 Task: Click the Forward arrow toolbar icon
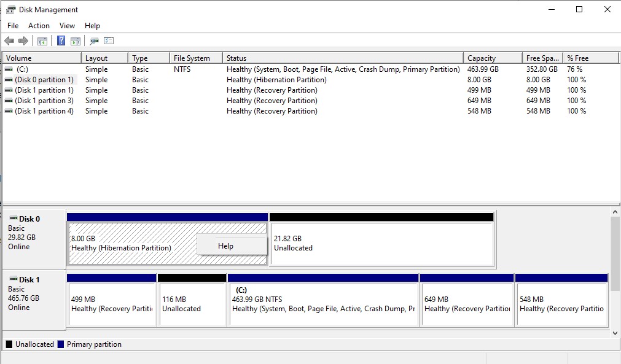click(23, 41)
